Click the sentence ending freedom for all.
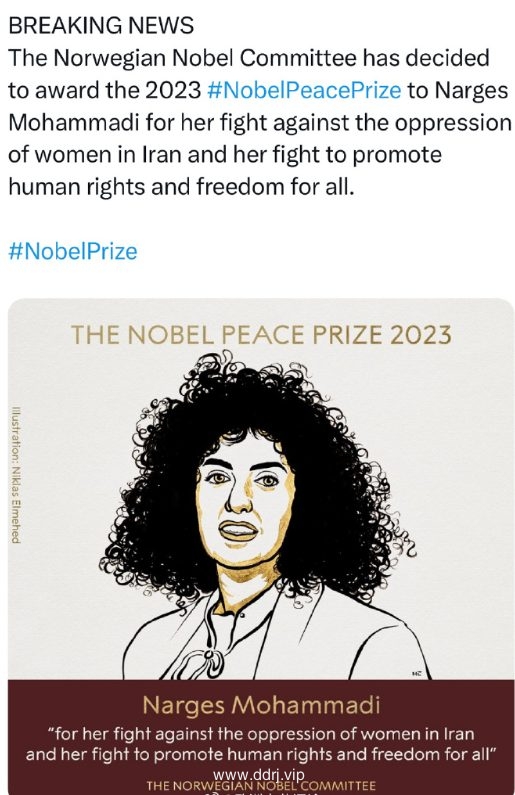This screenshot has width=515, height=795. [x=180, y=187]
